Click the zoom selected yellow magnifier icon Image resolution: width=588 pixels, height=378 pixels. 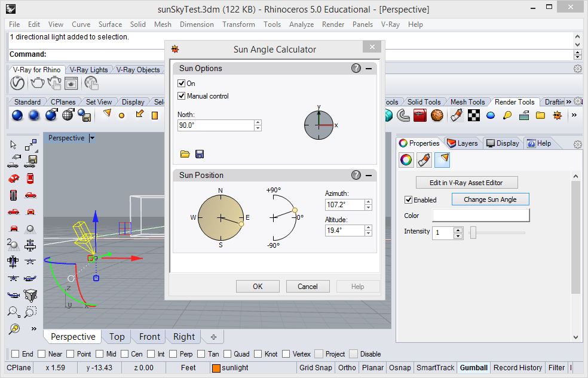coord(14,329)
